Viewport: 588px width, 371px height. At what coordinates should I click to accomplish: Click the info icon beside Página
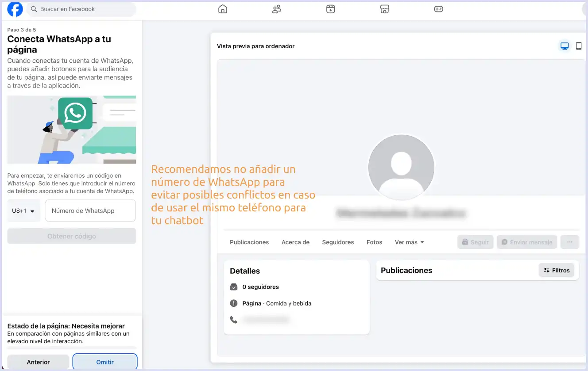click(x=234, y=303)
